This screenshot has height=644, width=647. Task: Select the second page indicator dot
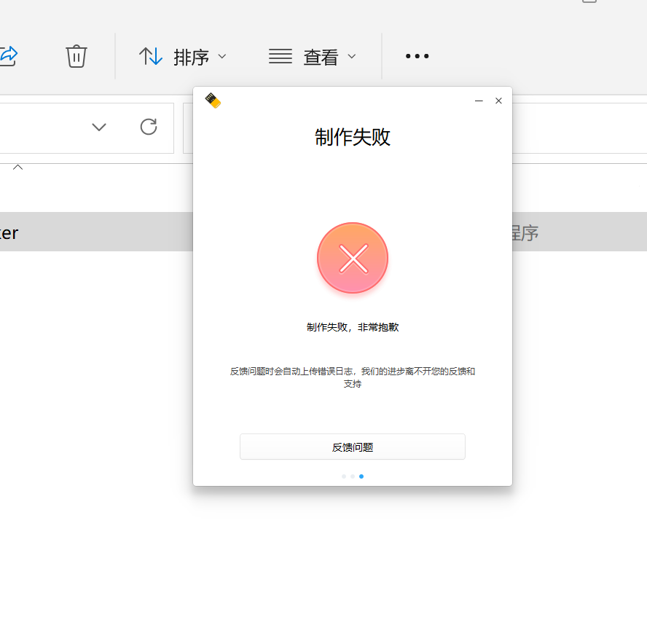click(x=353, y=476)
